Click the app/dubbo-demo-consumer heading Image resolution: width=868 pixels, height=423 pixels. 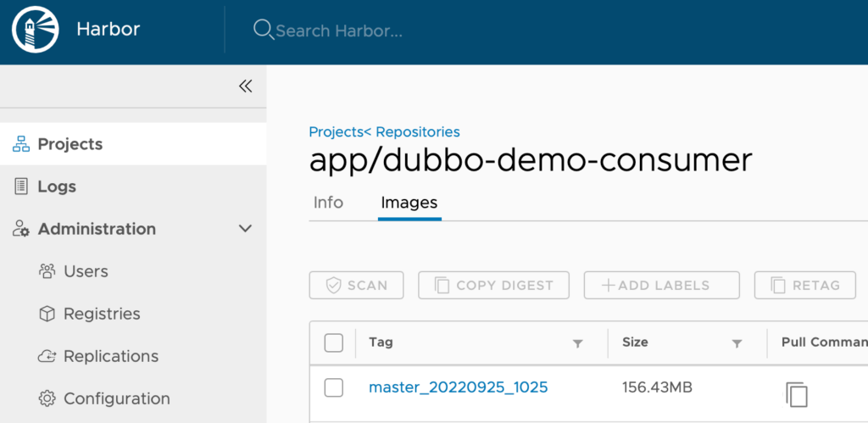pyautogui.click(x=531, y=161)
